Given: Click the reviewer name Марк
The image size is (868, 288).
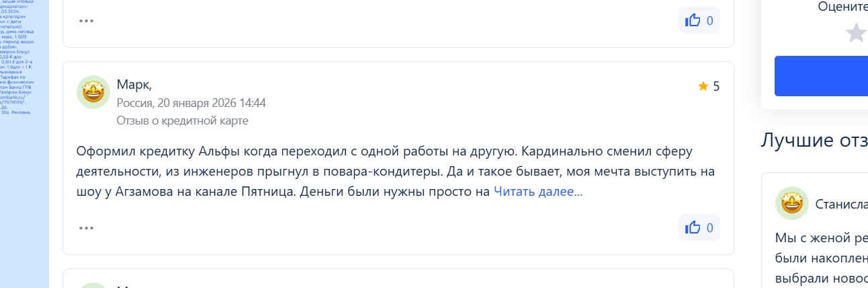Looking at the screenshot, I should click(134, 84).
